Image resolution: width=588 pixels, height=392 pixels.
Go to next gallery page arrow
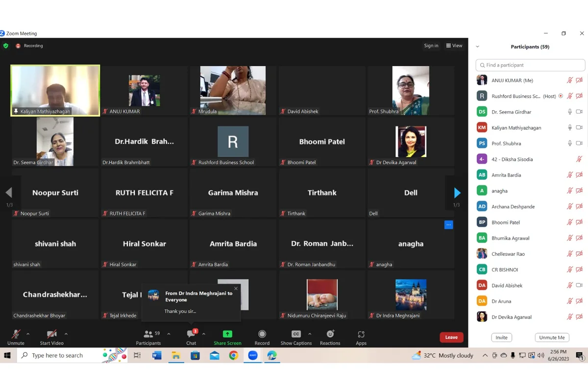[x=457, y=193]
